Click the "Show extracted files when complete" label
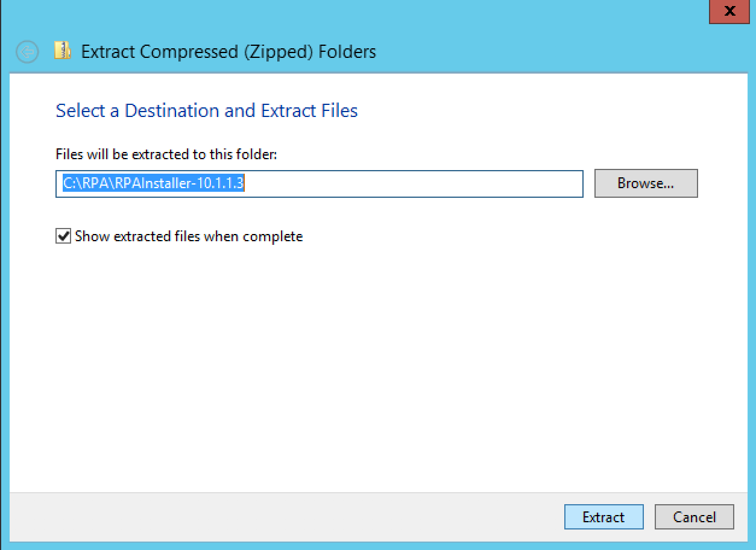756x550 pixels. [x=189, y=236]
